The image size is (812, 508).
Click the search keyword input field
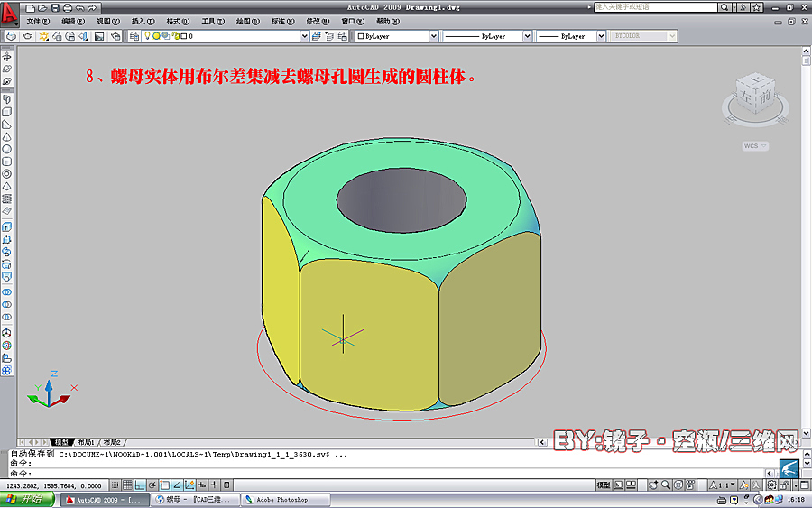click(656, 7)
